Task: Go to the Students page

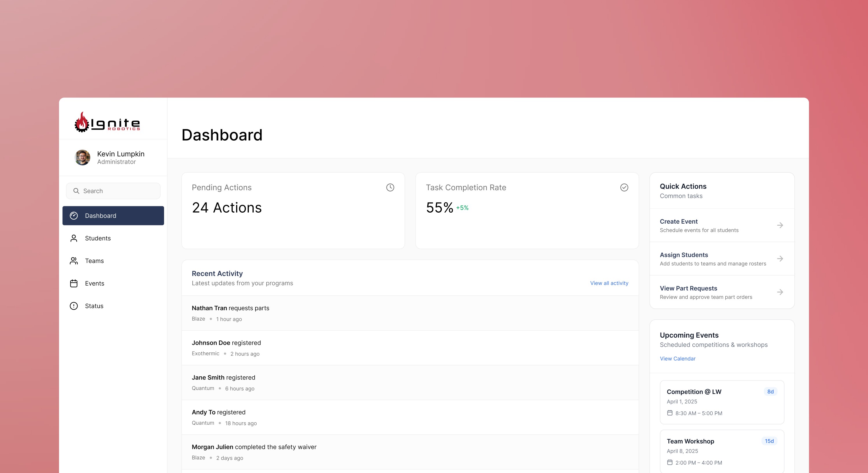Action: point(113,238)
